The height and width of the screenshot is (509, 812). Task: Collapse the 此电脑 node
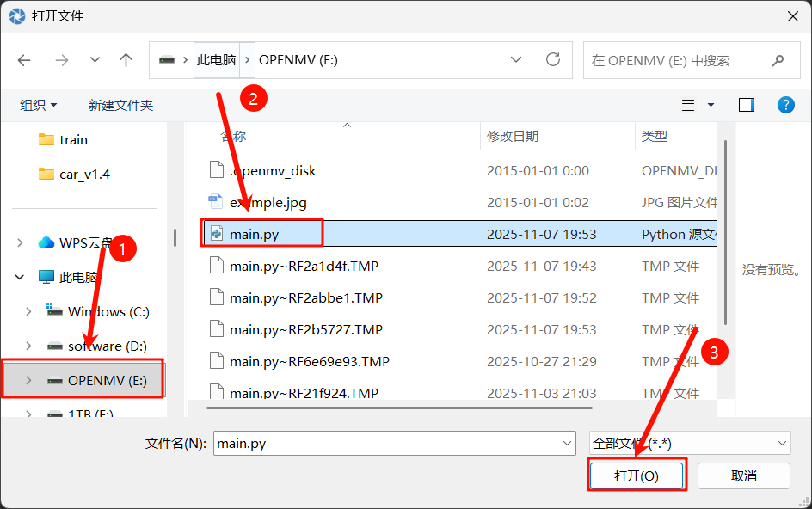20,277
